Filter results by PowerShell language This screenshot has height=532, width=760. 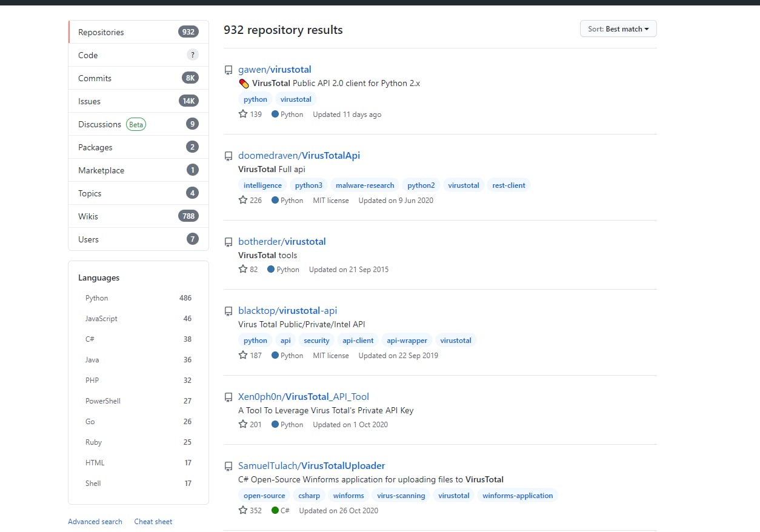(x=138, y=401)
